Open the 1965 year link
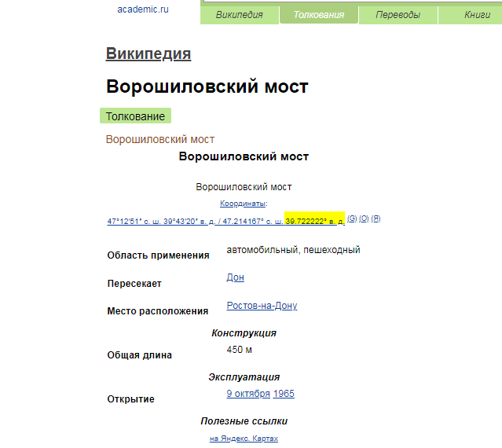Image resolution: width=502 pixels, height=448 pixels. tap(285, 393)
